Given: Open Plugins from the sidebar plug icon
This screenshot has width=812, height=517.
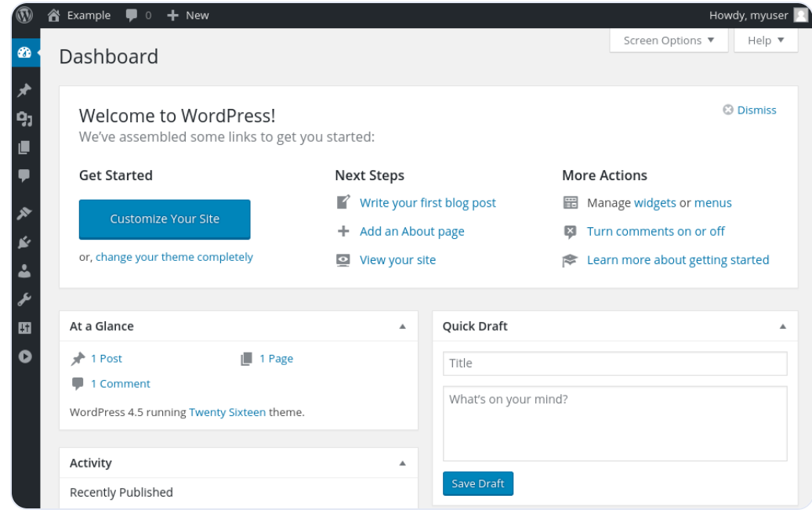Looking at the screenshot, I should coord(24,242).
